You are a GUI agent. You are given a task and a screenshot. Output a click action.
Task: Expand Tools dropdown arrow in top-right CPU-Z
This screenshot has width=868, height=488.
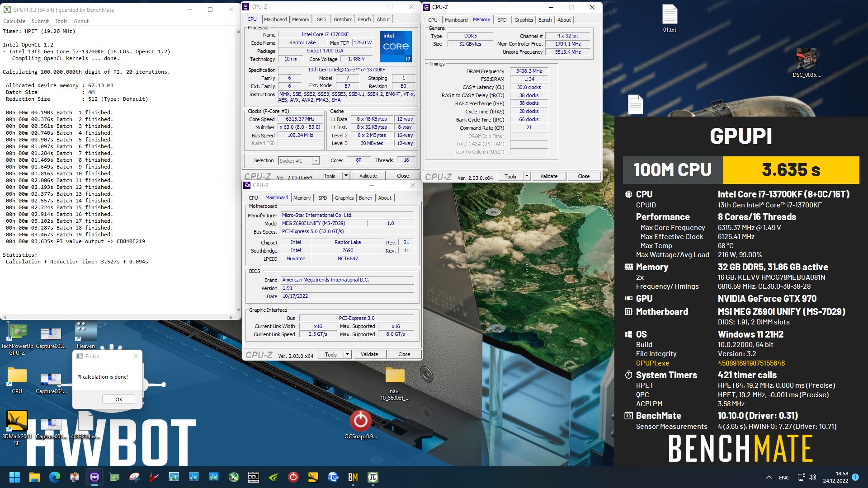click(527, 176)
